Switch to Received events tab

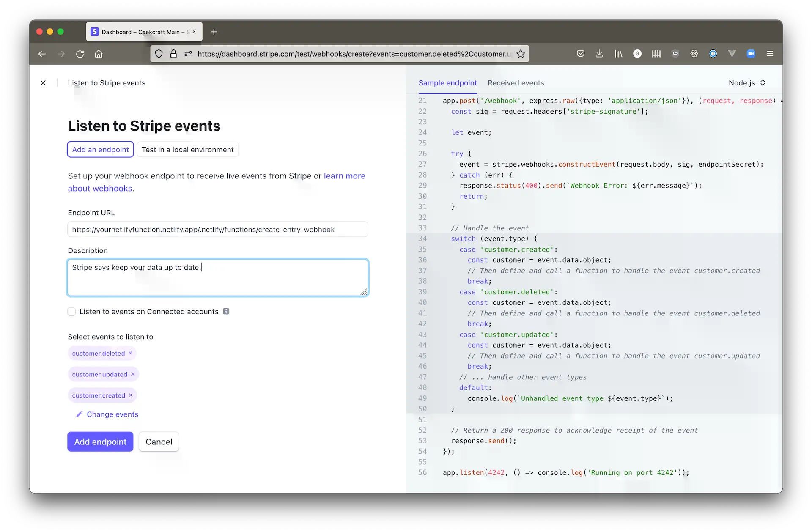(516, 82)
